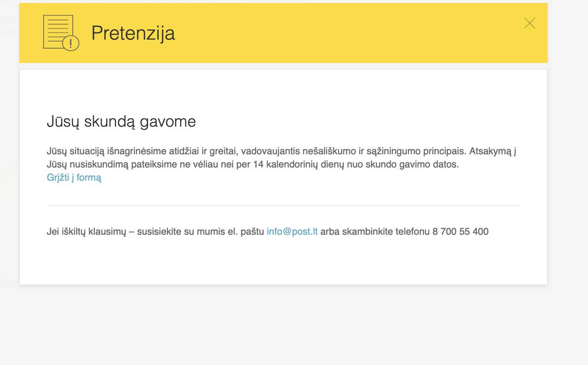Click the exclamation mark badge on the document icon
The height and width of the screenshot is (365, 588).
pyautogui.click(x=71, y=43)
